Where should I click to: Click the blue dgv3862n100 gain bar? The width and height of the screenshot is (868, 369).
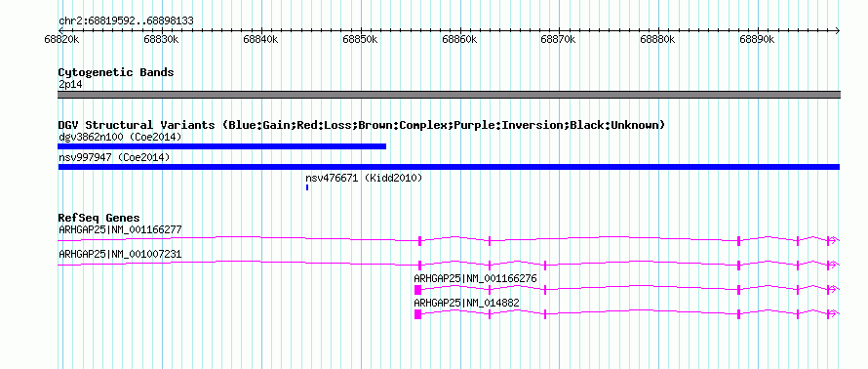tap(221, 146)
